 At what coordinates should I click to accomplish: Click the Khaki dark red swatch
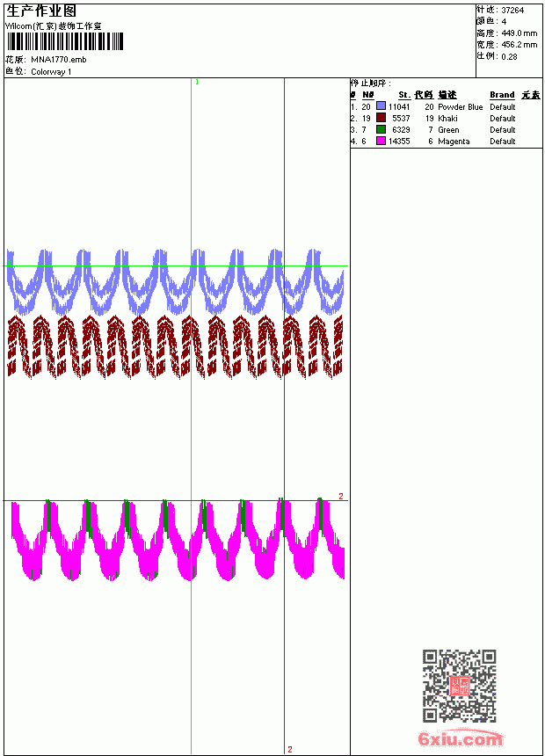tap(381, 118)
